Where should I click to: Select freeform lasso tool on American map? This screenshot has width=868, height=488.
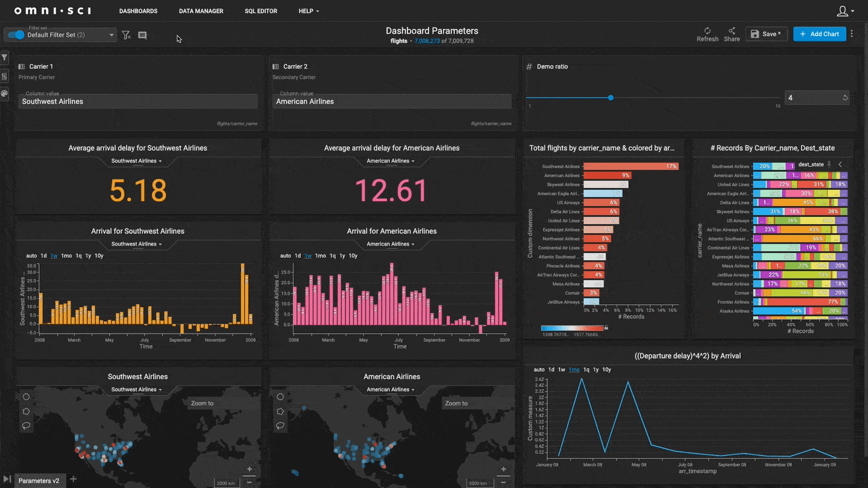tap(280, 425)
